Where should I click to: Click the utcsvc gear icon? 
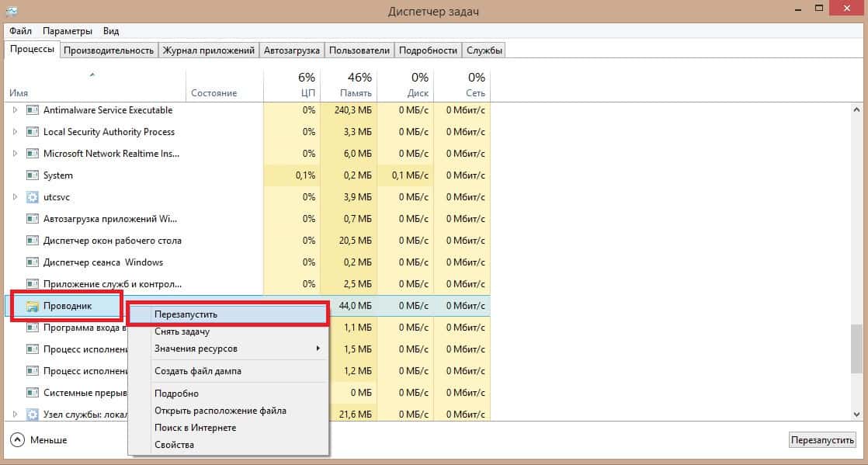[x=33, y=197]
